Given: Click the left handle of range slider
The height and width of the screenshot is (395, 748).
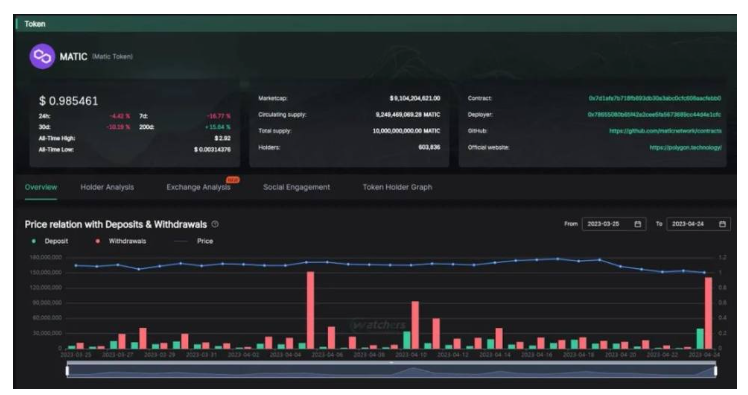Looking at the screenshot, I should pos(67,371).
